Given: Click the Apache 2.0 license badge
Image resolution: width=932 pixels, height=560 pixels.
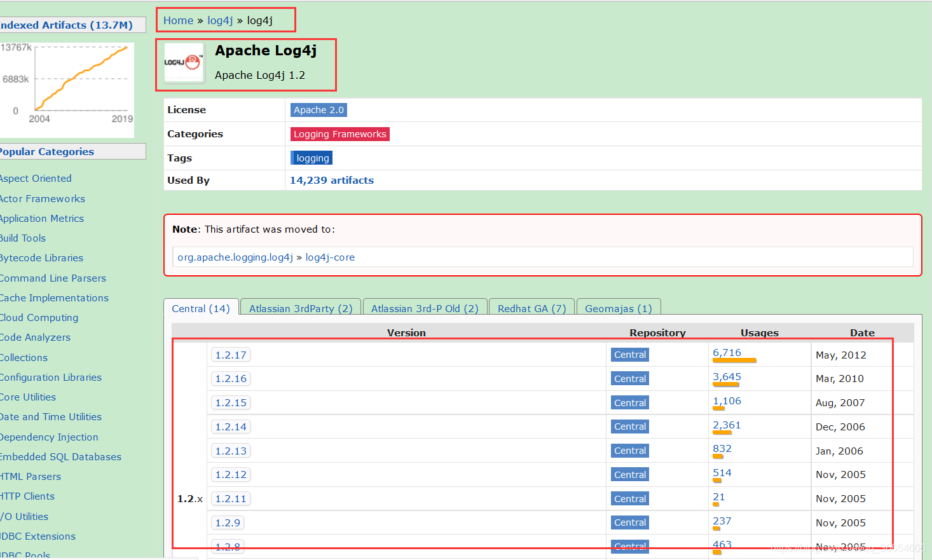Looking at the screenshot, I should (319, 110).
